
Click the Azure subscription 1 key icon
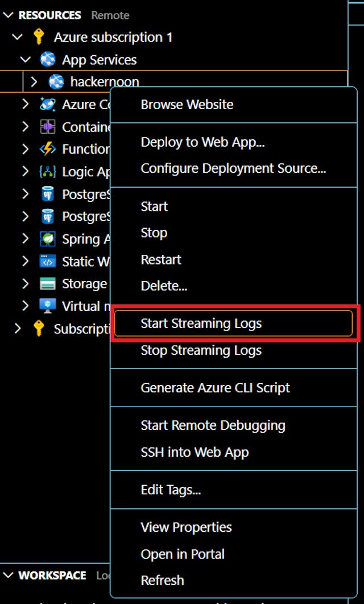(x=39, y=38)
